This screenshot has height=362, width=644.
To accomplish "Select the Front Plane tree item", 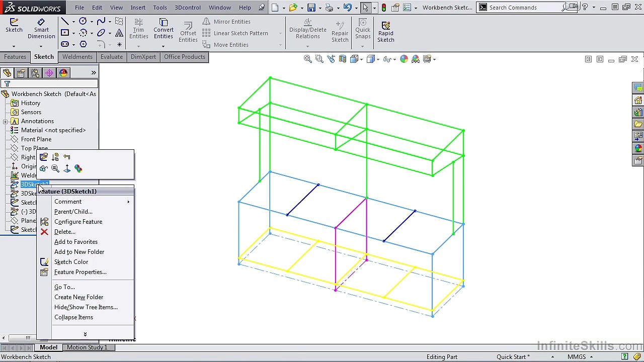I will point(36,139).
